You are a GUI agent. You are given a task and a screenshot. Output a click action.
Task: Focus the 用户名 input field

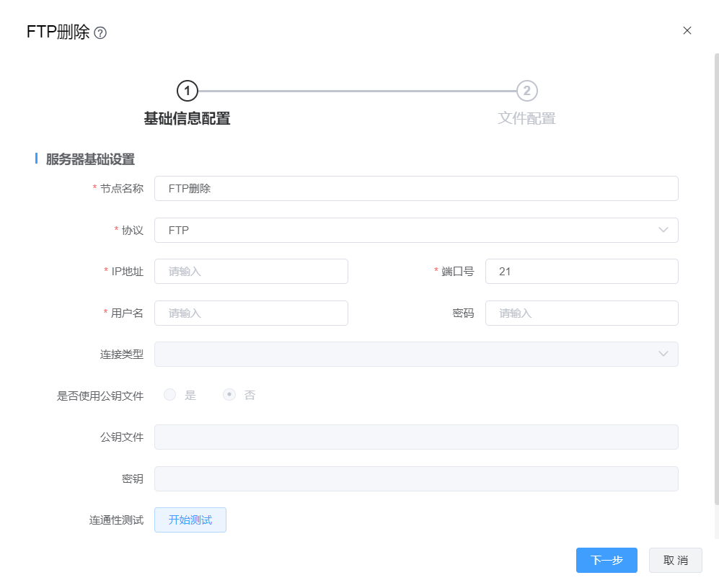[x=251, y=313]
